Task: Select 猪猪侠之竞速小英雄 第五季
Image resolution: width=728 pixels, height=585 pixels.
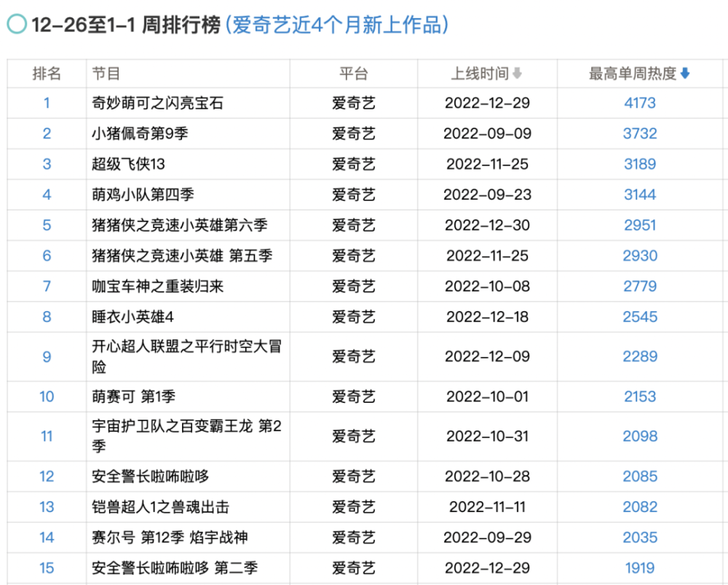Action: tap(182, 256)
